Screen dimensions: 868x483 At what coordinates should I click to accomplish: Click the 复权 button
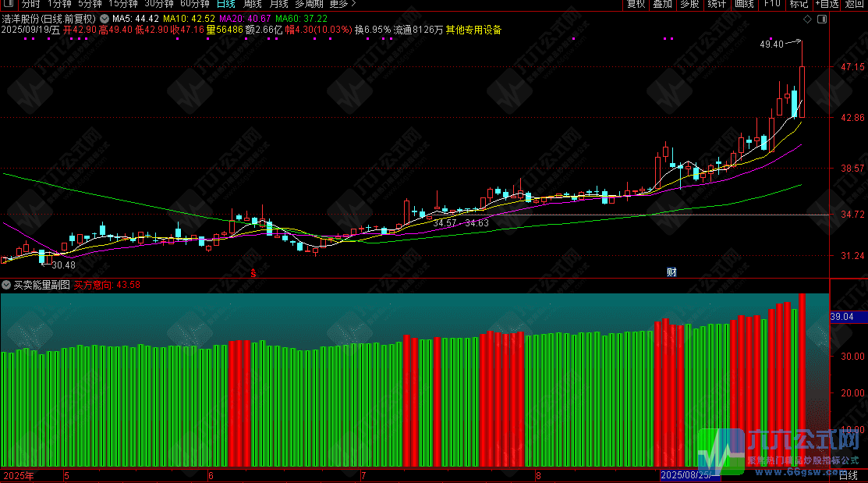(x=636, y=4)
